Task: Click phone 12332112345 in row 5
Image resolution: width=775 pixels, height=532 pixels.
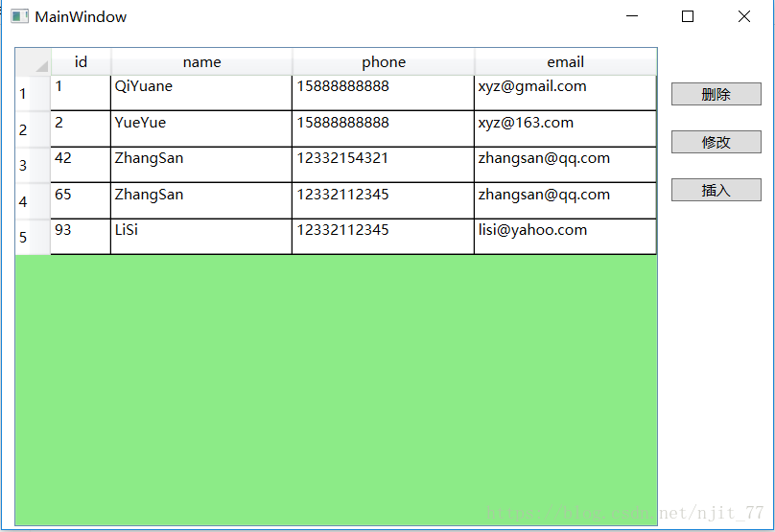Action: 384,237
